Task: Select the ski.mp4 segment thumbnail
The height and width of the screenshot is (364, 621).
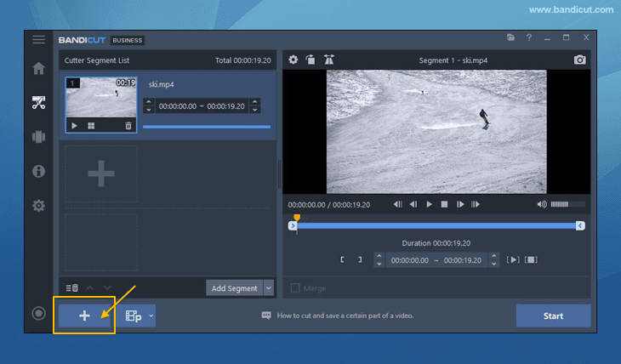Action: point(101,100)
